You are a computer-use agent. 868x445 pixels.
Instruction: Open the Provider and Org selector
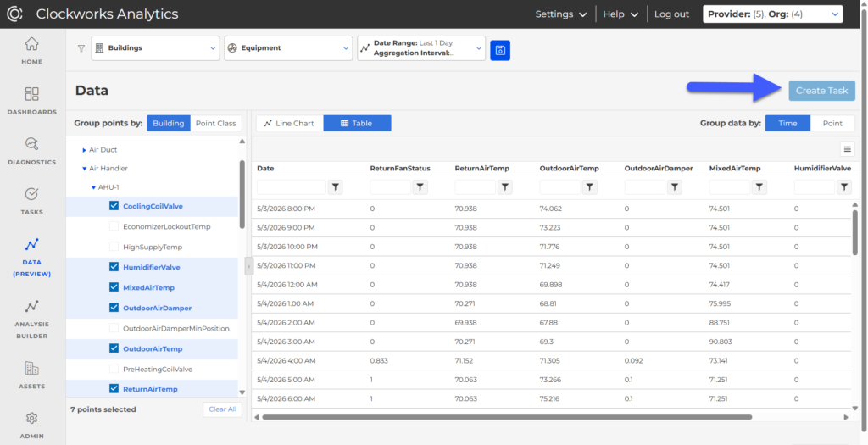point(773,14)
